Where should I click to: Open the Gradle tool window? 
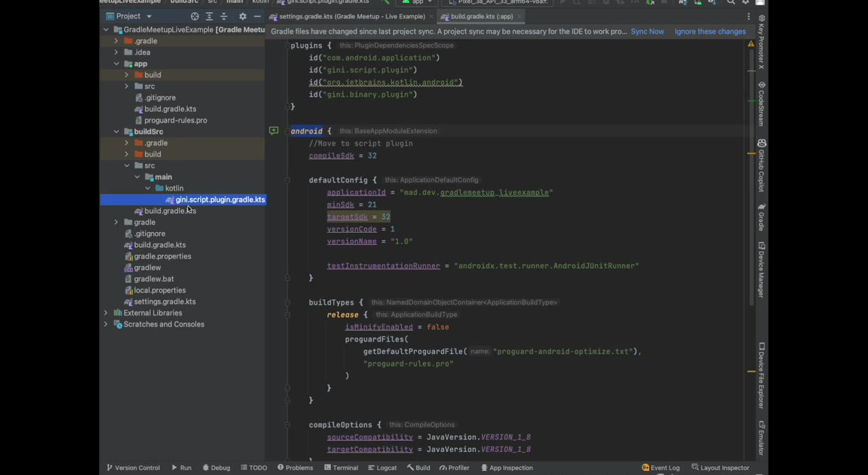tap(762, 217)
